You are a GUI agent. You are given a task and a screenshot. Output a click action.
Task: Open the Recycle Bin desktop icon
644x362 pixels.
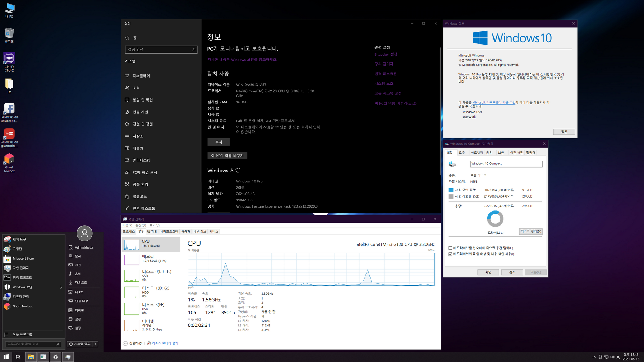(x=9, y=35)
